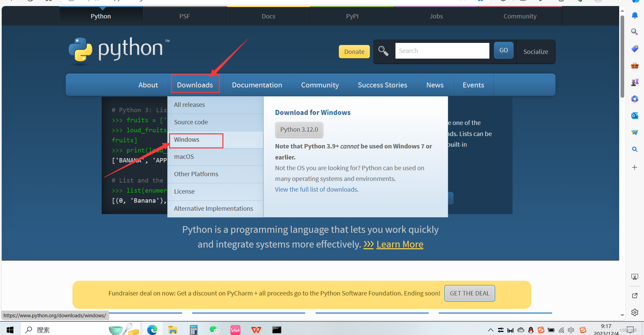This screenshot has width=644, height=335.
Task: Click the yellow Donate button
Action: click(x=354, y=52)
